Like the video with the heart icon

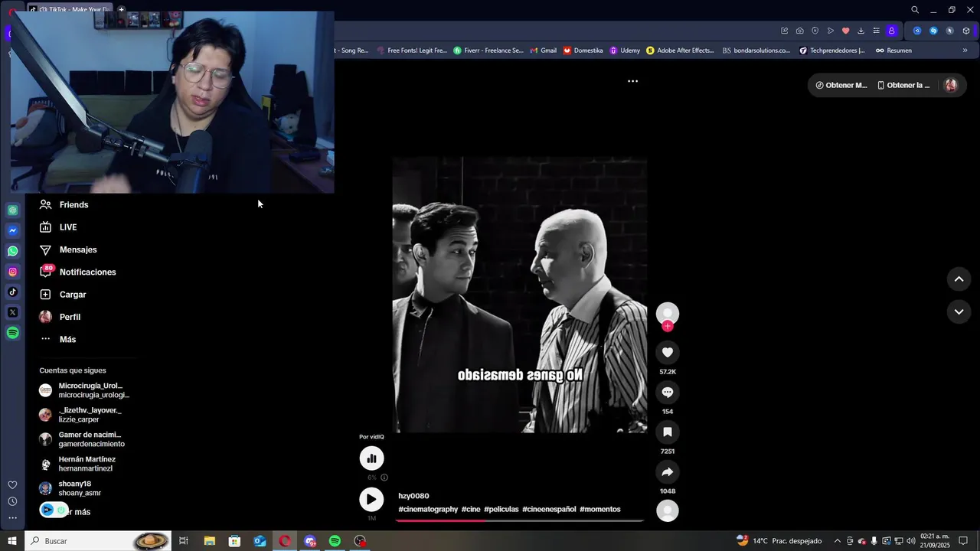(x=668, y=352)
